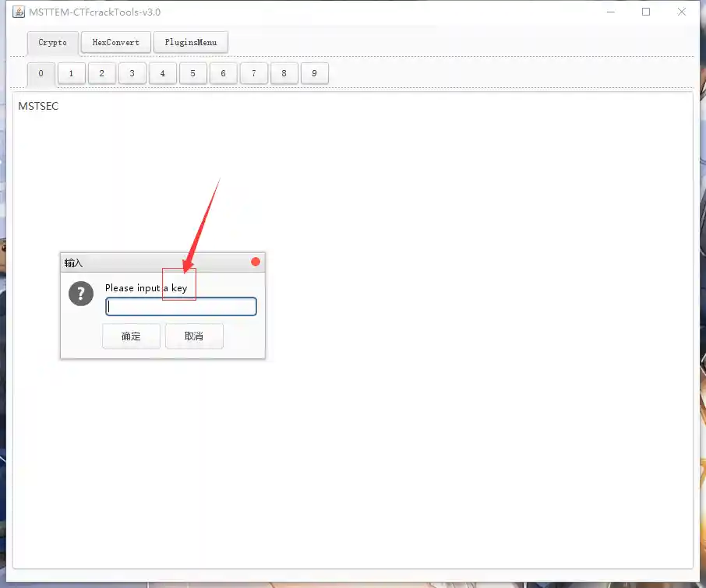706x588 pixels.
Task: Click the Java app icon in title bar
Action: [19, 12]
